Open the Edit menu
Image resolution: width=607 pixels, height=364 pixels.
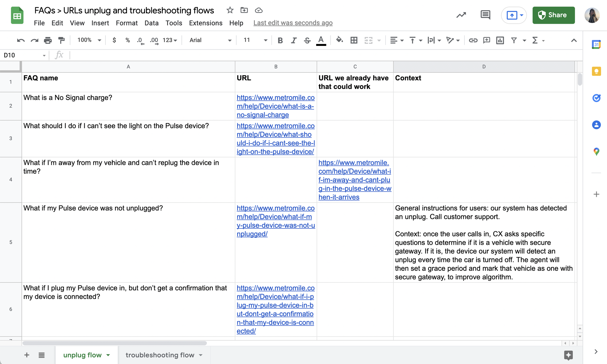click(x=57, y=23)
